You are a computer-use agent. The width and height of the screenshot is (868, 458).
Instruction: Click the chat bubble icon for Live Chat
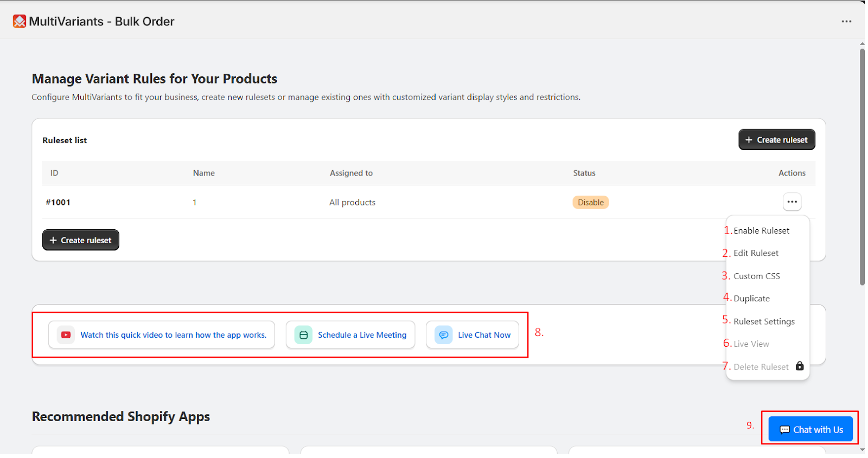443,335
